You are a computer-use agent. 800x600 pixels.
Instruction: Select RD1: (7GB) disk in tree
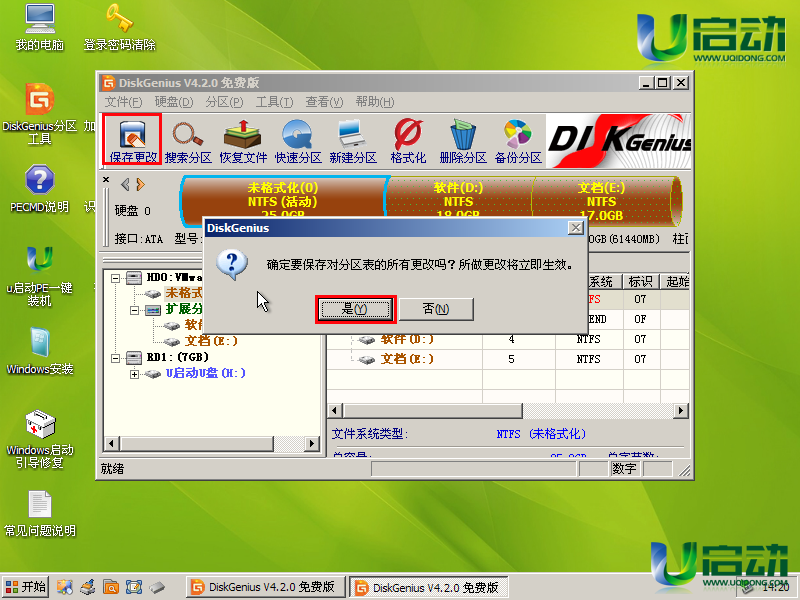click(x=177, y=358)
